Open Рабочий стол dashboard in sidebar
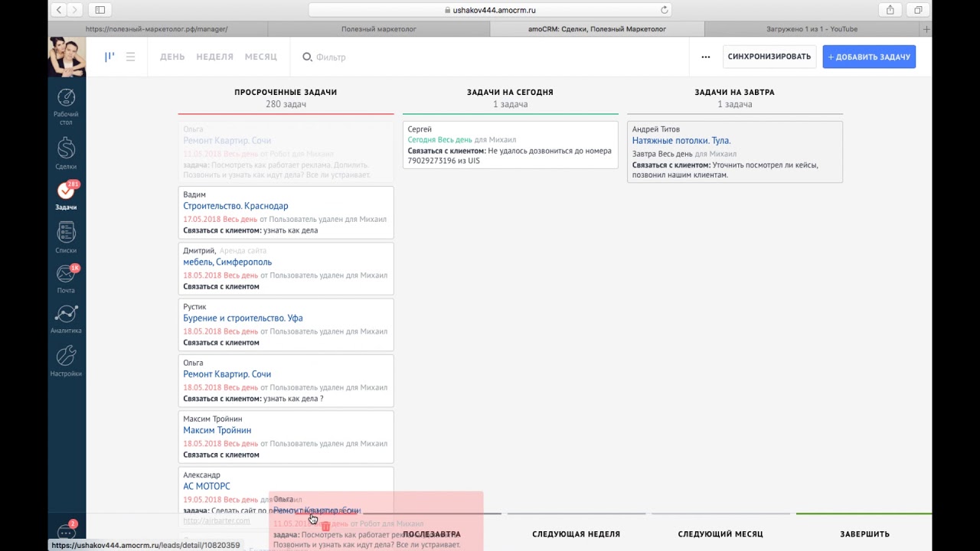The image size is (980, 551). click(x=66, y=106)
